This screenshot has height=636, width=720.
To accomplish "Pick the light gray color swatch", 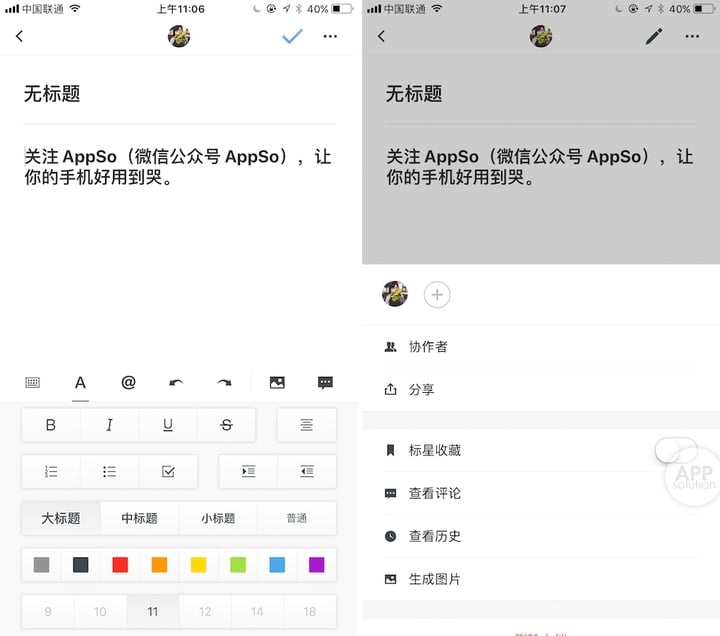I will pos(41,565).
